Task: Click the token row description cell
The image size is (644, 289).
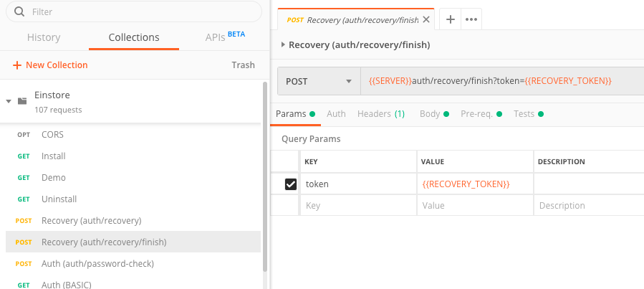Action: 589,184
